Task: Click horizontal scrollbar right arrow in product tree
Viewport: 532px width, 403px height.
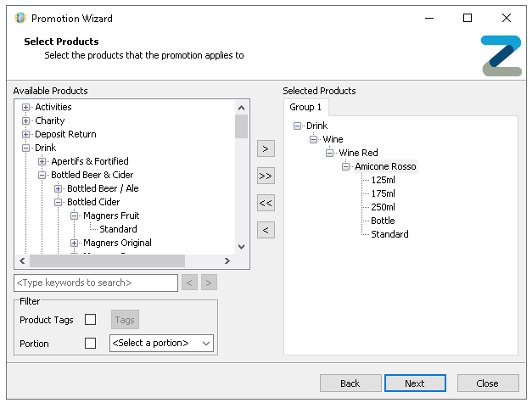Action: point(227,261)
